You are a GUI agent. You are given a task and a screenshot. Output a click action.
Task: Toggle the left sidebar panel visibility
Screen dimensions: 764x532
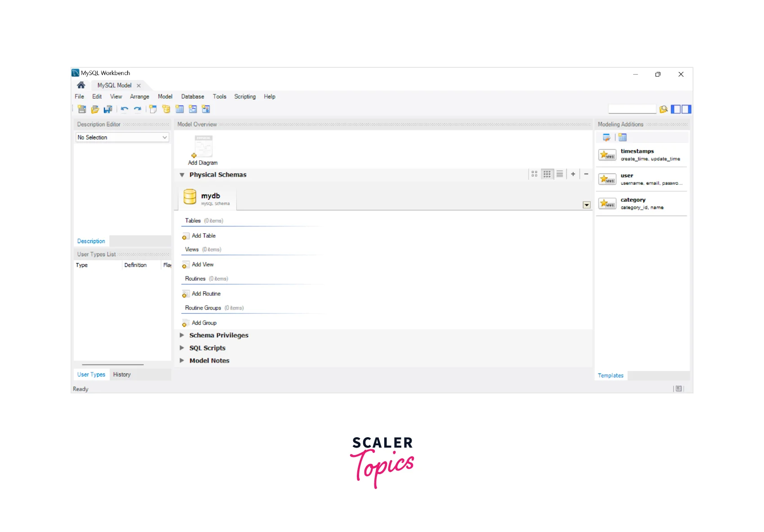676,109
